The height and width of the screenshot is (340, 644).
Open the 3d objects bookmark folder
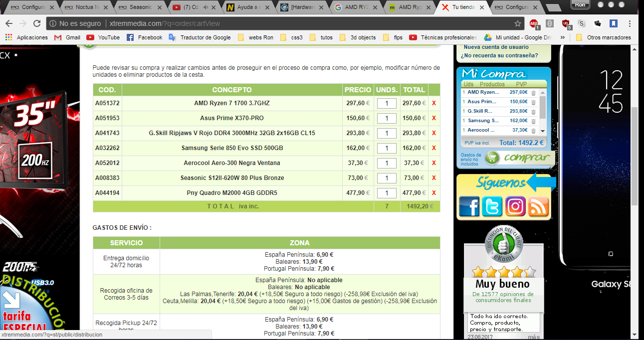click(358, 37)
